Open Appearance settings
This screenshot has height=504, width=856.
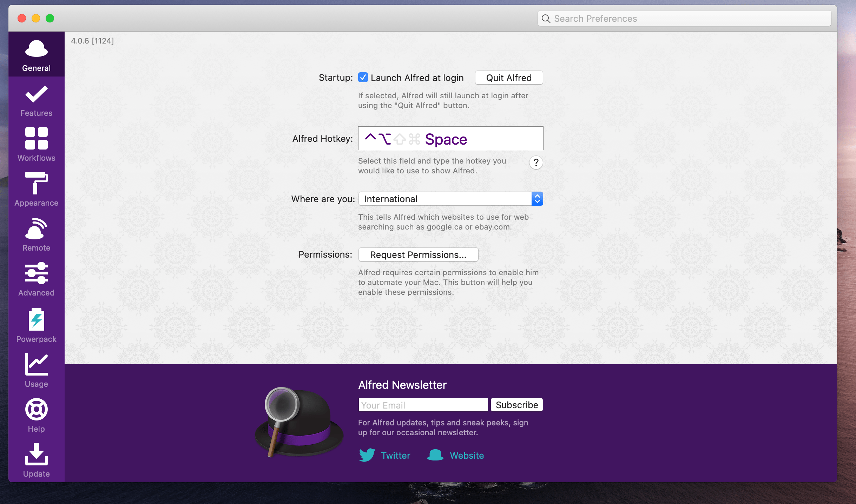click(x=36, y=190)
